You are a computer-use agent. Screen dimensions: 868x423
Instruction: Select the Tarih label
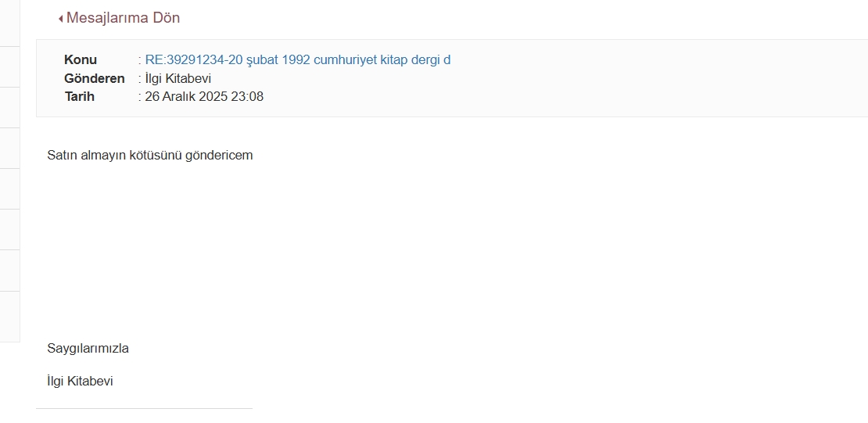80,96
